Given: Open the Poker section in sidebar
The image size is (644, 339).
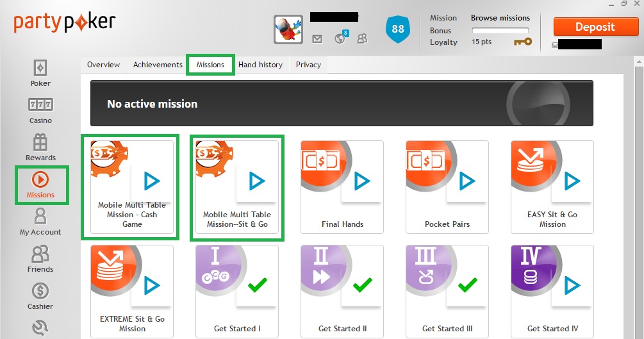Looking at the screenshot, I should [x=40, y=73].
